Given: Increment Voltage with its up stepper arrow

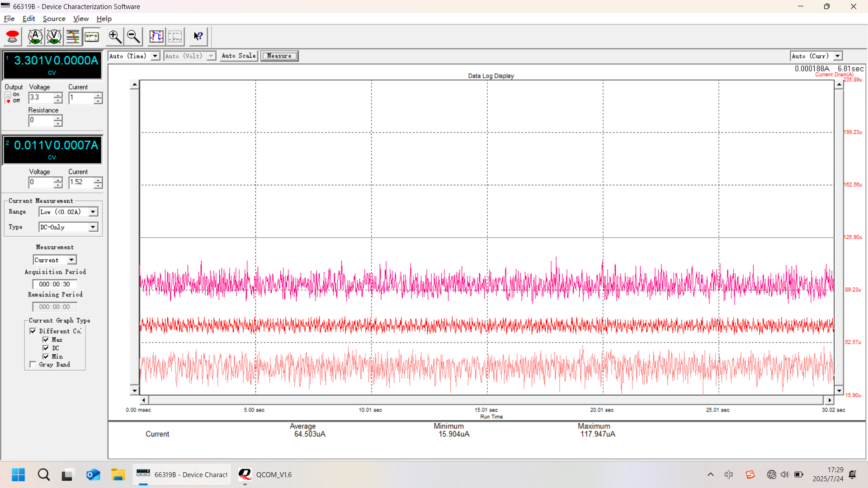Looking at the screenshot, I should pos(58,95).
